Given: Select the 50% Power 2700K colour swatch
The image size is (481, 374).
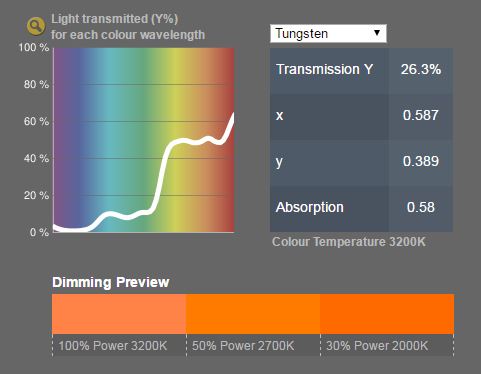Looking at the screenshot, I should (253, 314).
